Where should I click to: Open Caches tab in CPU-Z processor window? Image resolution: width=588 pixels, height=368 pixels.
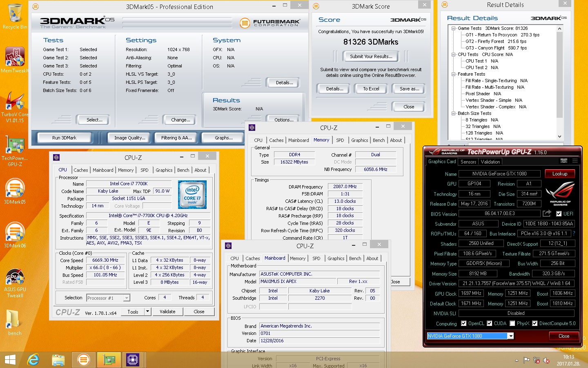pos(80,170)
